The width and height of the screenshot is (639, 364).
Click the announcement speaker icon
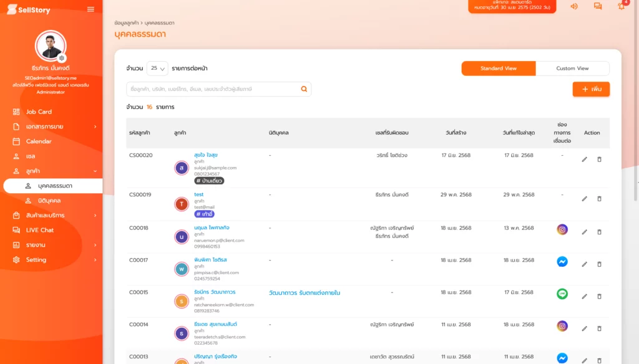(x=574, y=6)
